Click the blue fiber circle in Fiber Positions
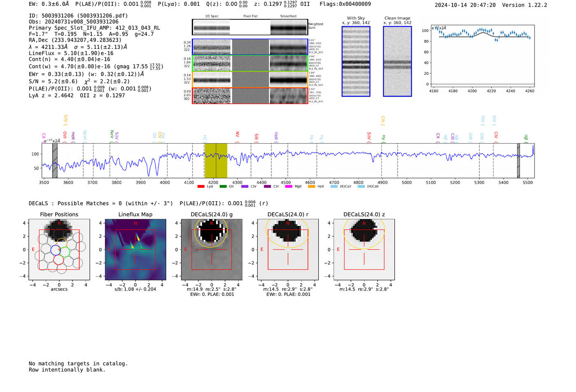 tap(56, 250)
